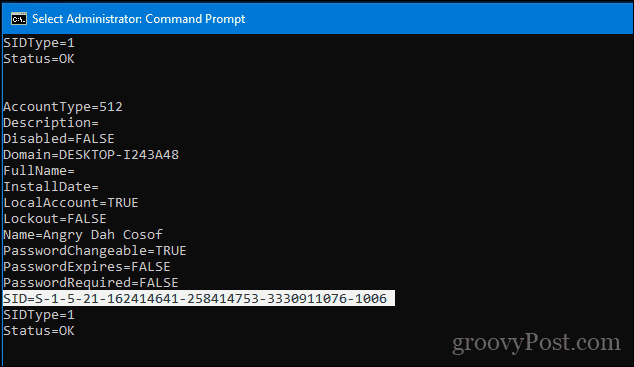Click the InstallDate= line
Image resolution: width=634 pixels, height=367 pixels.
(x=51, y=187)
